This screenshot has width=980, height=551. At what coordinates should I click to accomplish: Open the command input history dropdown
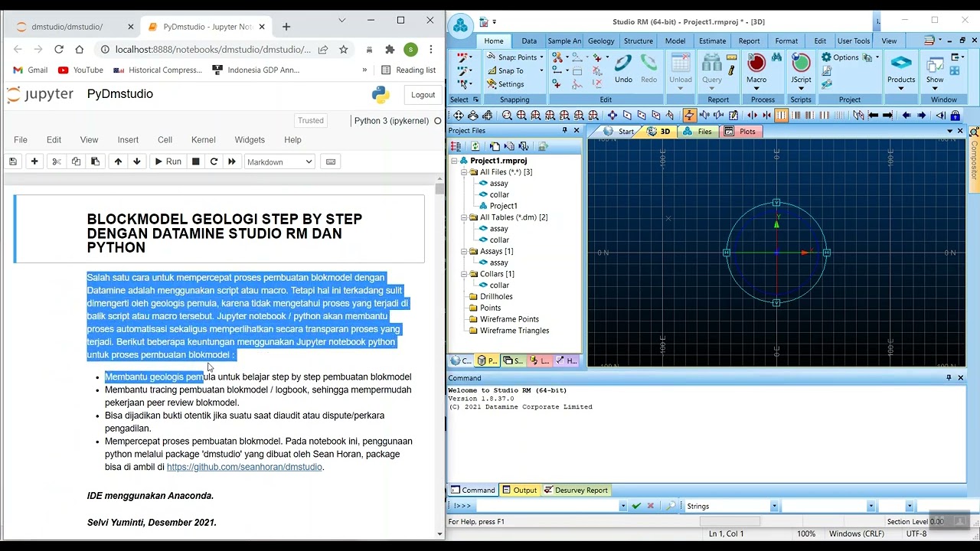click(x=622, y=506)
